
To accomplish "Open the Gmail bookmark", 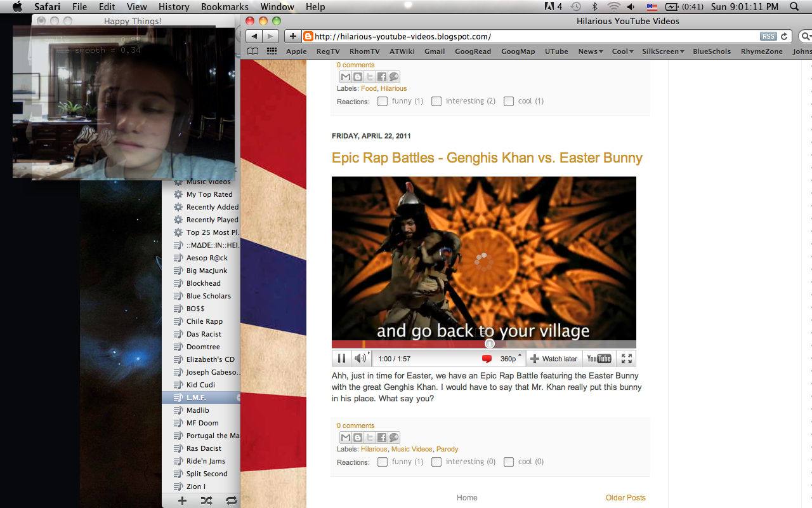I will coord(435,51).
